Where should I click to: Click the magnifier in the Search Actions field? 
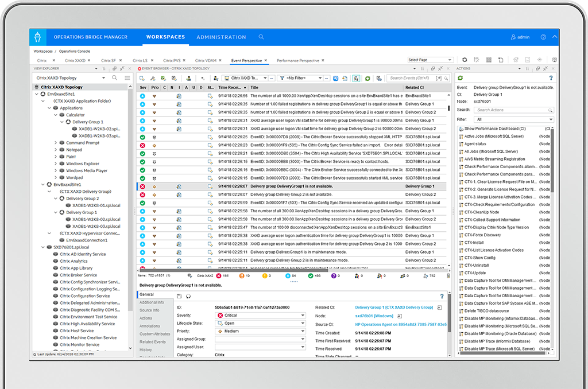[550, 110]
